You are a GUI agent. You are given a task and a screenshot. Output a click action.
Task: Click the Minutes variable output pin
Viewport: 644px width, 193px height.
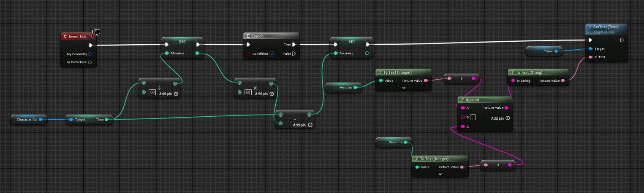click(x=355, y=88)
